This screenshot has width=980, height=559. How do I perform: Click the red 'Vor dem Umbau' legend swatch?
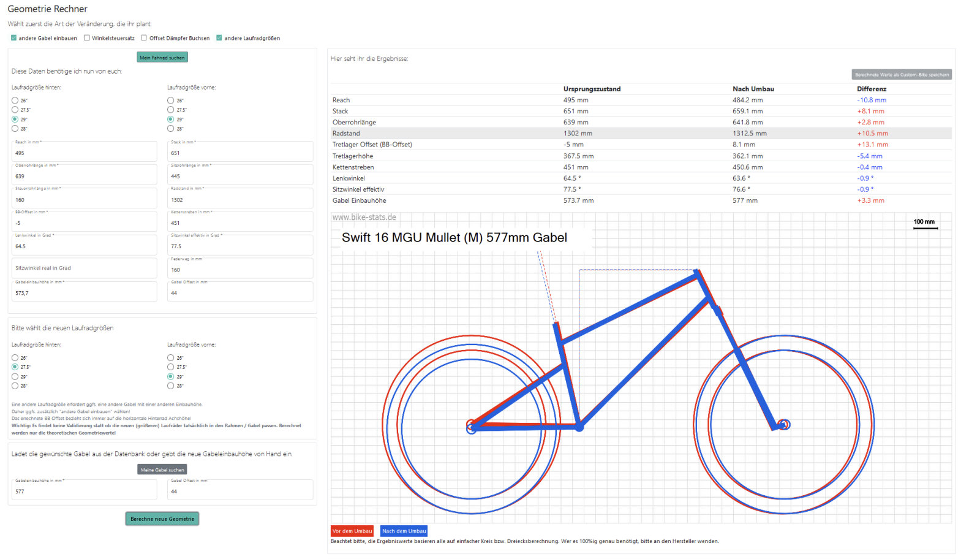coord(352,531)
